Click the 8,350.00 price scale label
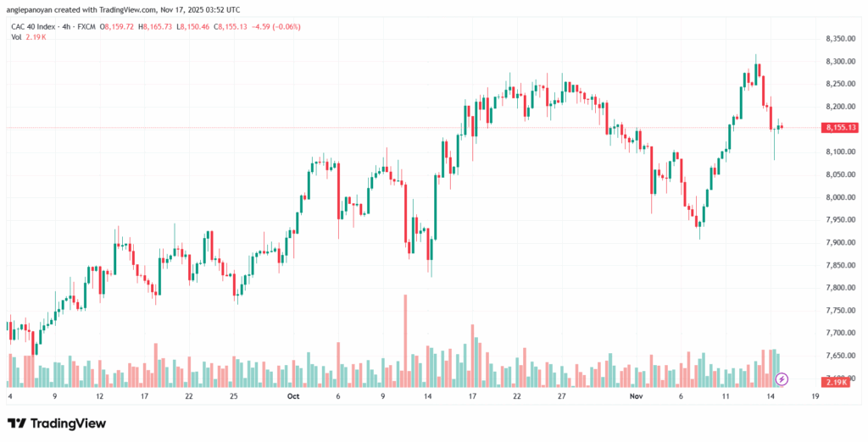Image resolution: width=868 pixels, height=442 pixels. [839, 39]
